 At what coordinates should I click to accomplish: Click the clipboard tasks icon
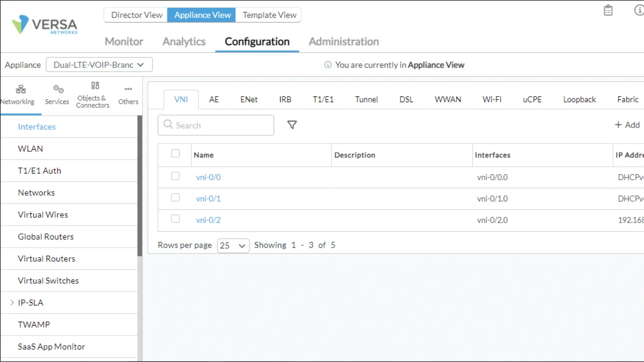coord(608,11)
